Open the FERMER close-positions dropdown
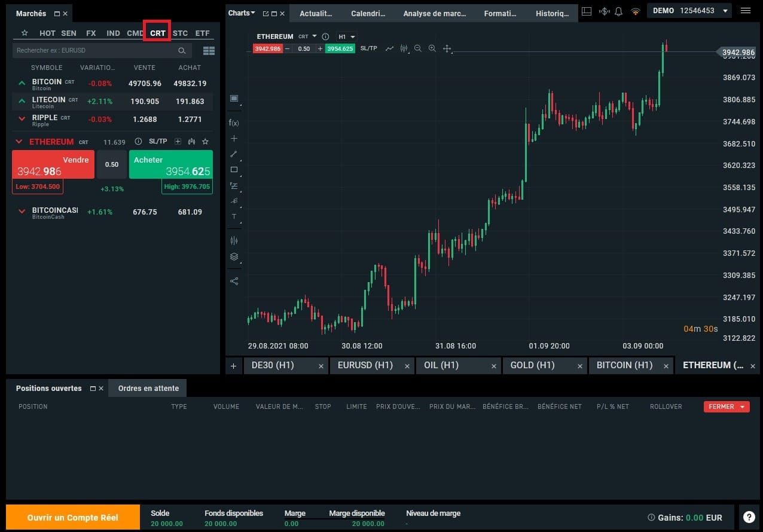 pyautogui.click(x=727, y=406)
